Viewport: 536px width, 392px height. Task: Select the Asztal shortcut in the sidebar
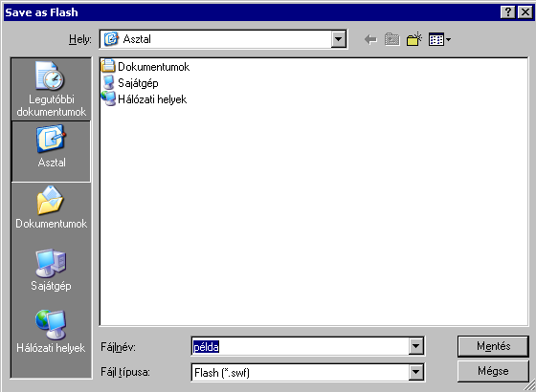(52, 151)
